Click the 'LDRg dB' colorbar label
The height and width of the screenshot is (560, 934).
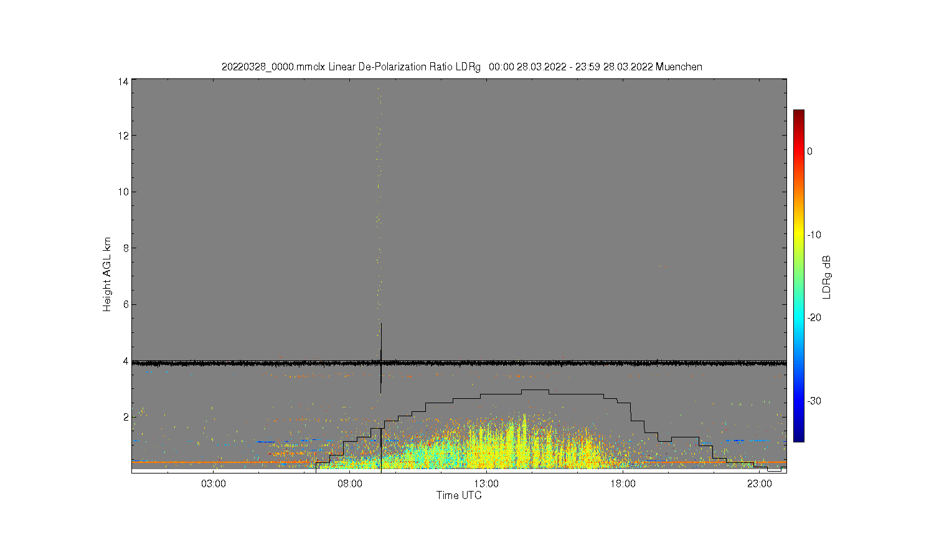coord(827,277)
